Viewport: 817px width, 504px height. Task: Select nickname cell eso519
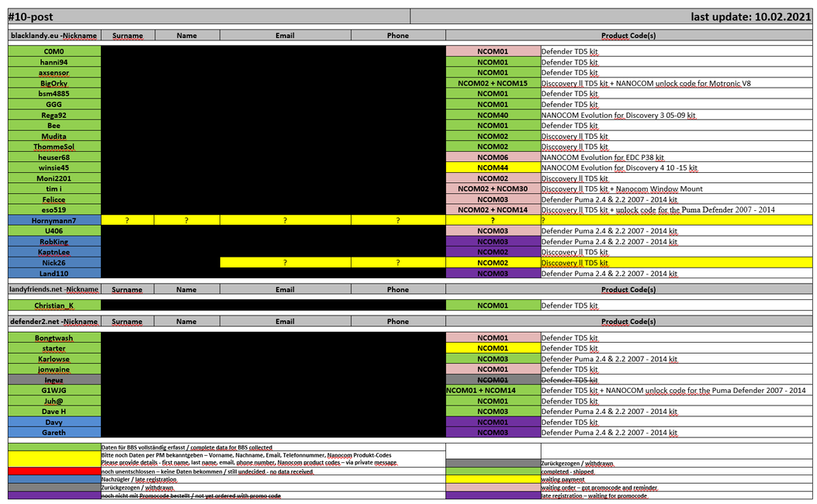coord(54,210)
